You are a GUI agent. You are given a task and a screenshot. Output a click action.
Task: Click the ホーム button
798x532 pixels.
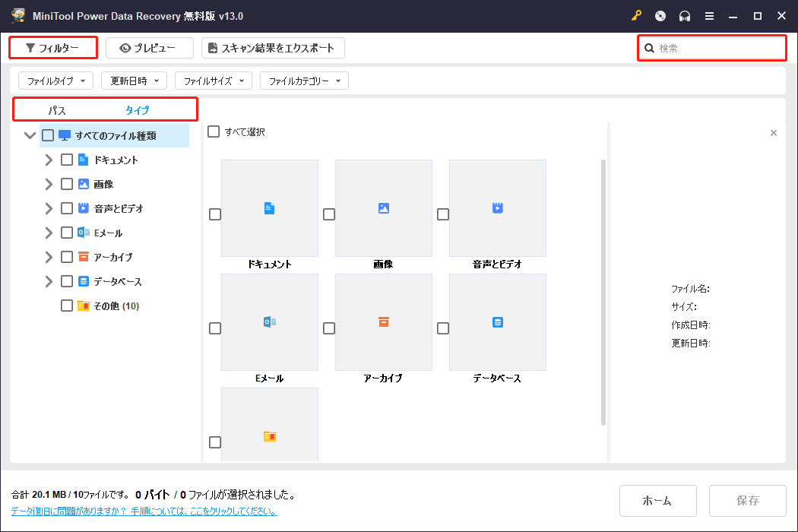(x=658, y=500)
